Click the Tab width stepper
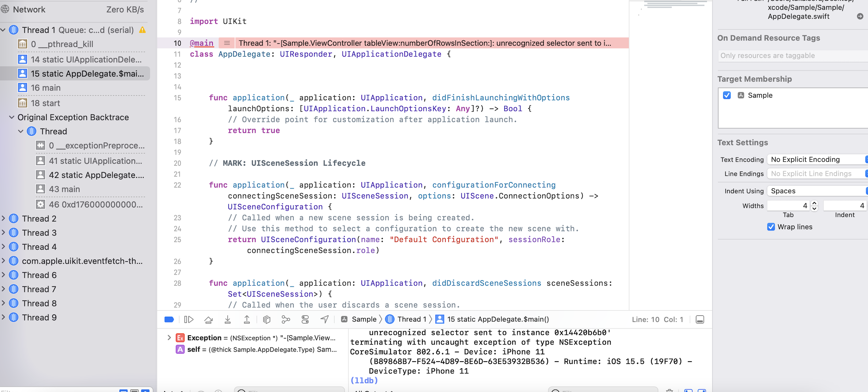Viewport: 868px width, 392px height. pos(814,206)
